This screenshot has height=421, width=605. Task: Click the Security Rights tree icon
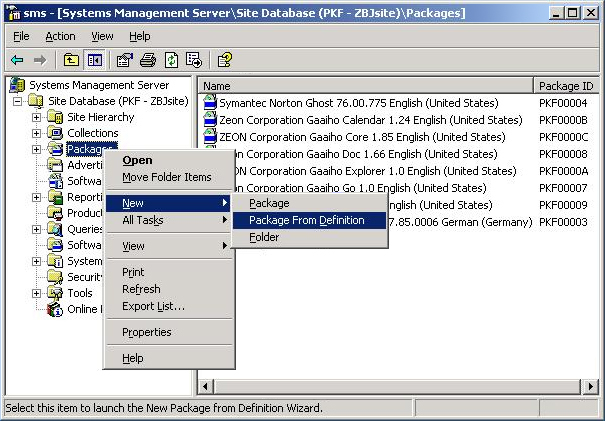coord(55,277)
